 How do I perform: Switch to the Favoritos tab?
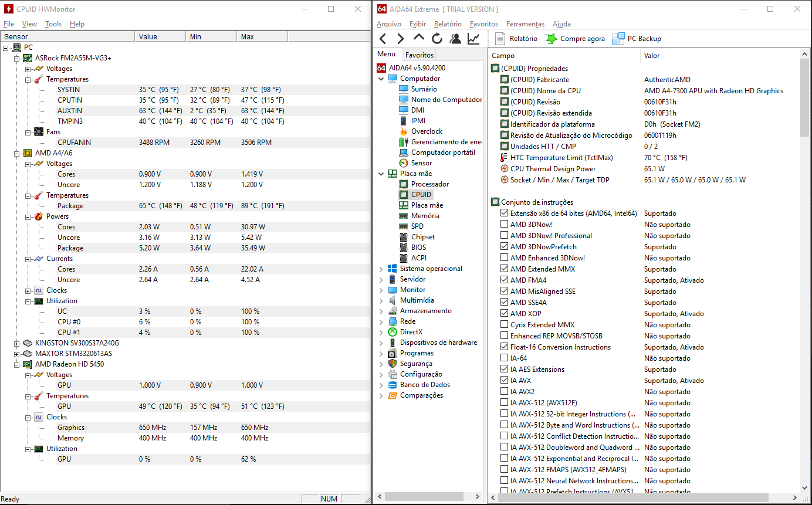pyautogui.click(x=419, y=55)
